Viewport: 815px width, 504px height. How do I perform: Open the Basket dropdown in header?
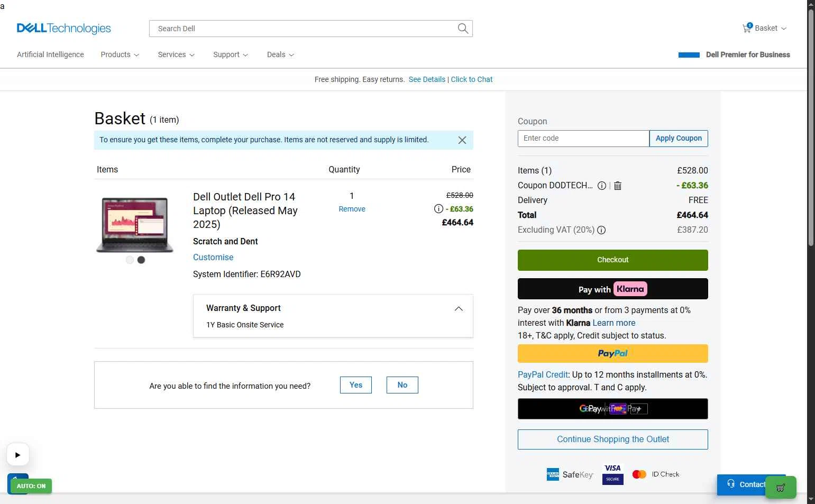pyautogui.click(x=765, y=28)
